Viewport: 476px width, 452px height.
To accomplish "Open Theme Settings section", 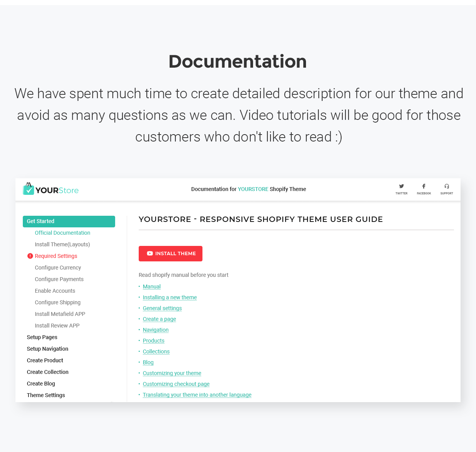I will click(x=46, y=395).
